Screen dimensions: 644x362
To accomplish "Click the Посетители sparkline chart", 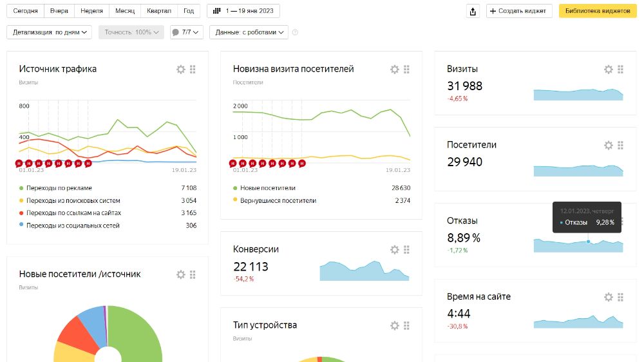I will click(578, 171).
